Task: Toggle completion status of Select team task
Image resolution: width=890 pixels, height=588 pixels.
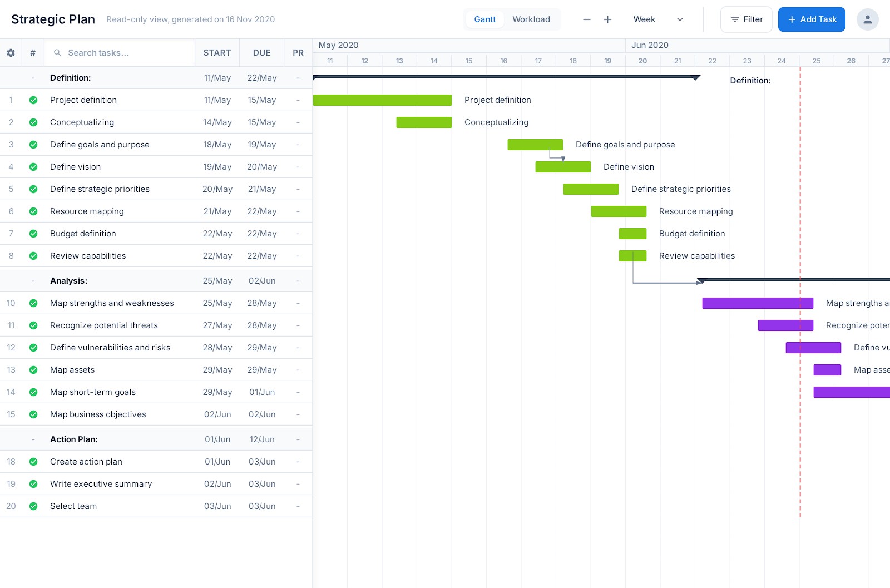Action: [33, 506]
